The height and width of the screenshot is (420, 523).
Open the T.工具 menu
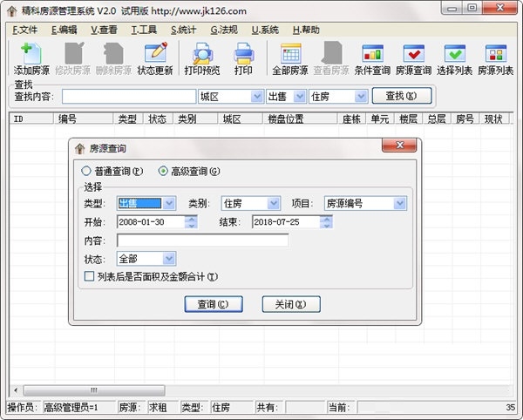tap(144, 30)
